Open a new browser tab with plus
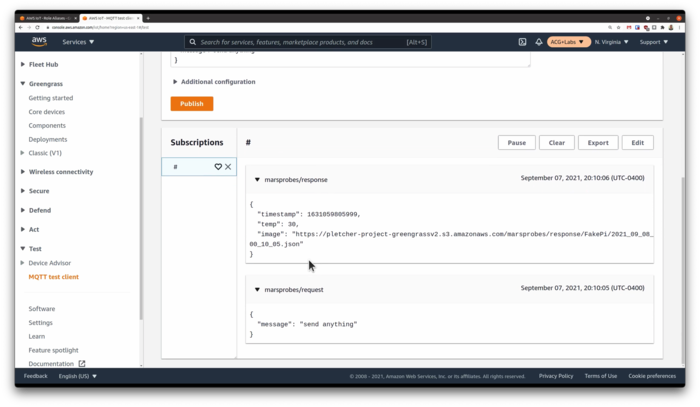This screenshot has height=407, width=700. coord(148,18)
